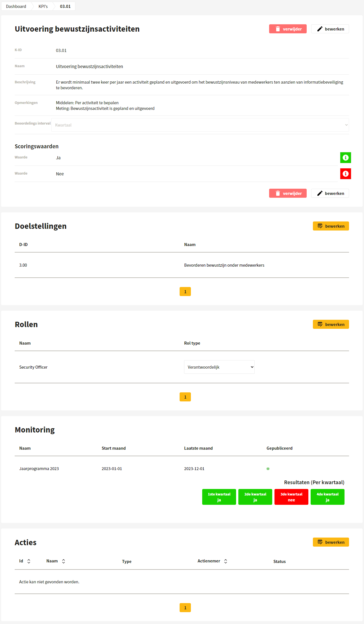
Task: Click 'Actie kan niet gevonden worden.' message
Action: 49,582
